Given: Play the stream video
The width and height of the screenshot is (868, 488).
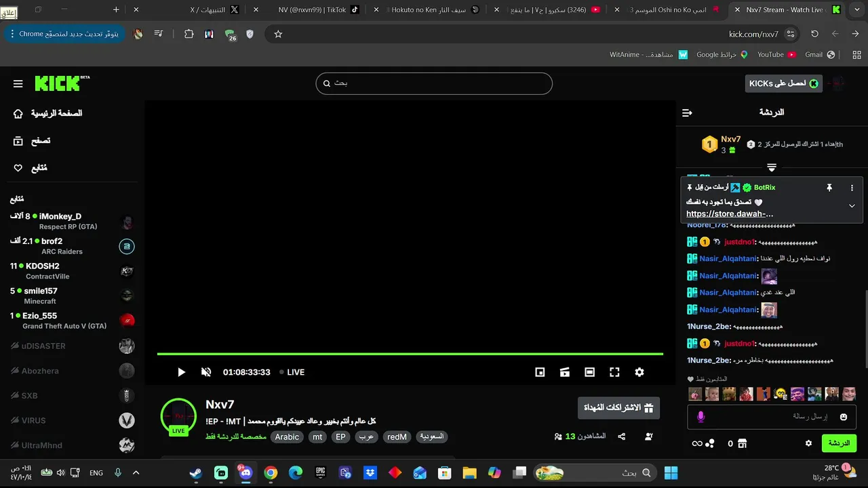Looking at the screenshot, I should click(181, 372).
